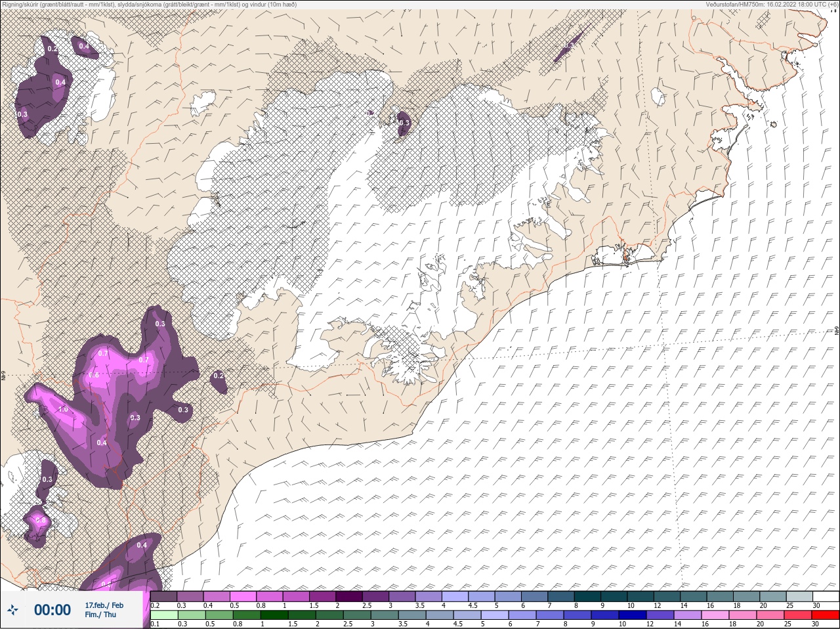The width and height of the screenshot is (840, 629).
Task: Click the 0.2 label in upper legend row
Action: coord(155,605)
